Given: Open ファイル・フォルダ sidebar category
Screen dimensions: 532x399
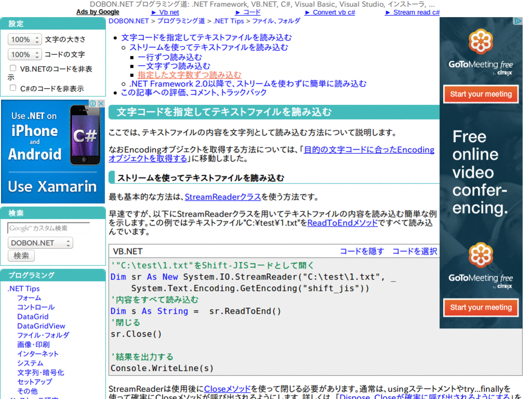Looking at the screenshot, I should (x=43, y=335).
